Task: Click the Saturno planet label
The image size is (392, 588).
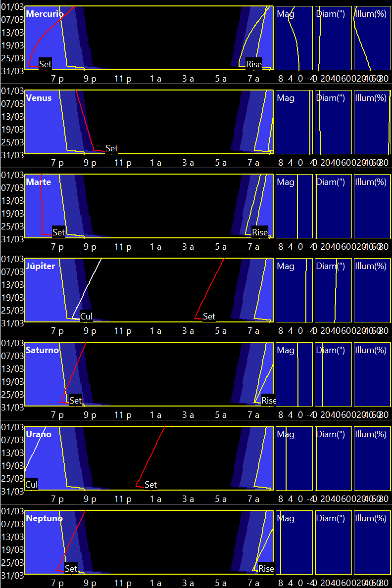Action: coord(42,350)
